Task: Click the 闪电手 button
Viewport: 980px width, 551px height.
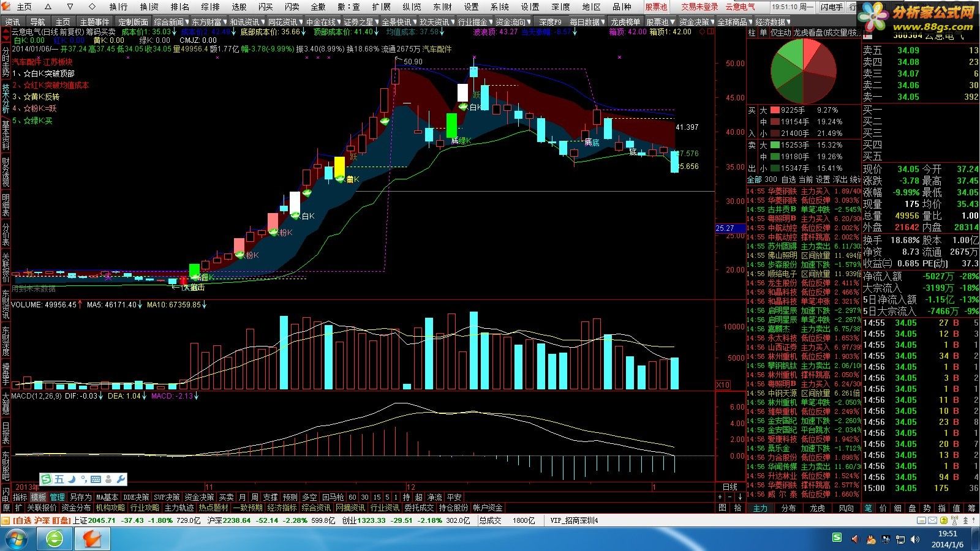Action: click(831, 7)
